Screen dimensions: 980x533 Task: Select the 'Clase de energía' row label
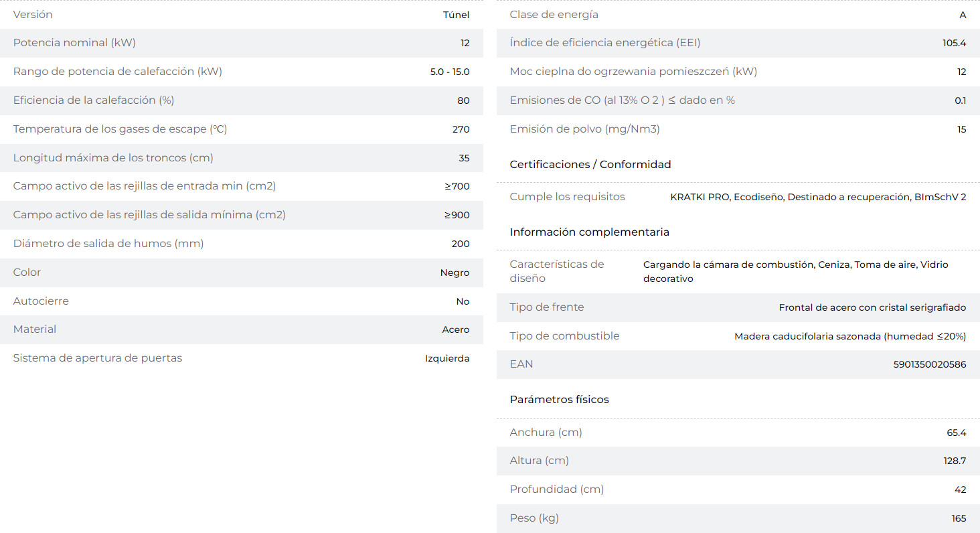[554, 15]
